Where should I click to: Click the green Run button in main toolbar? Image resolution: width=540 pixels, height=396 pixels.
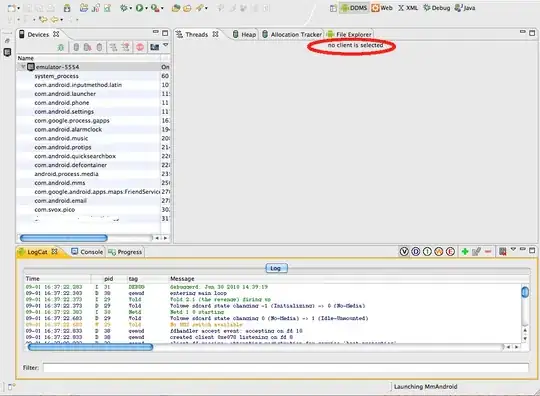coord(139,8)
